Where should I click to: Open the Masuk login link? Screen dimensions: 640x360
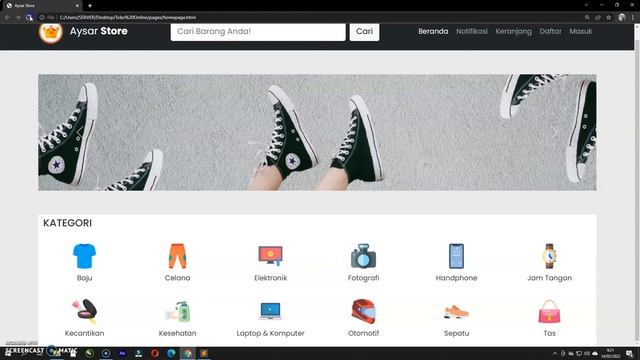tap(580, 31)
